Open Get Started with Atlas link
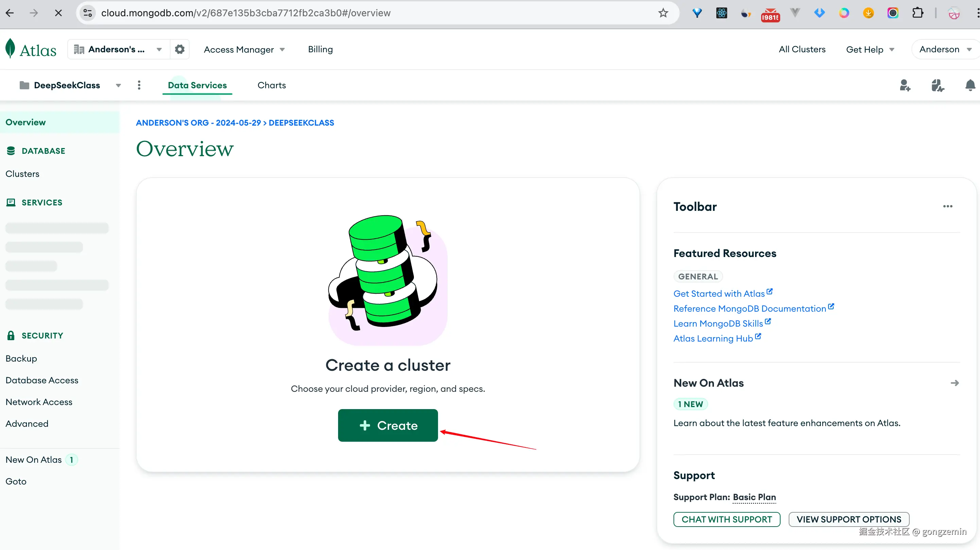980x550 pixels. click(x=719, y=293)
